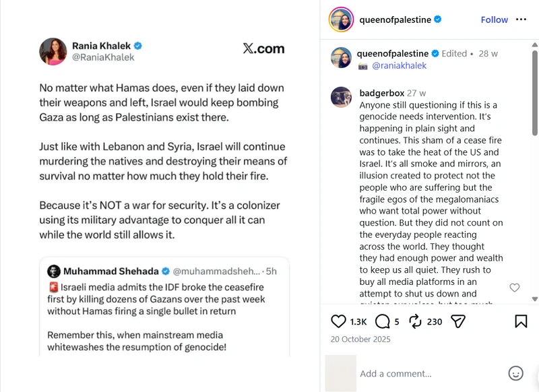
Task: Select the comments scrollbar thumb
Action: click(534, 93)
